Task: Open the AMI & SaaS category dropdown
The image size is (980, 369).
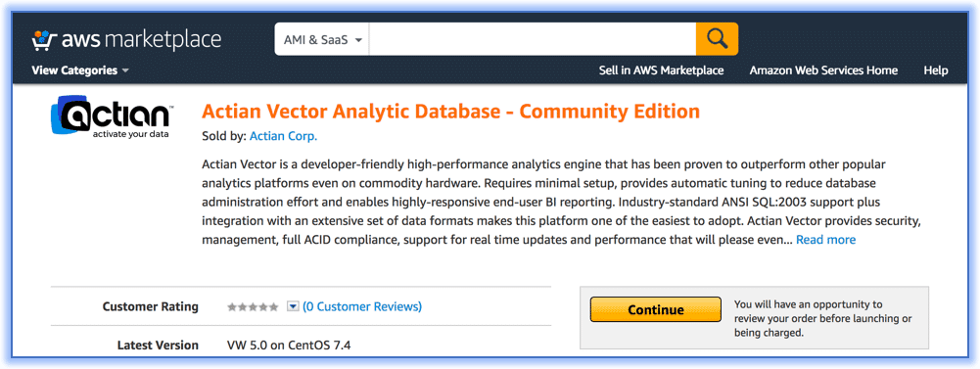Action: pos(322,39)
